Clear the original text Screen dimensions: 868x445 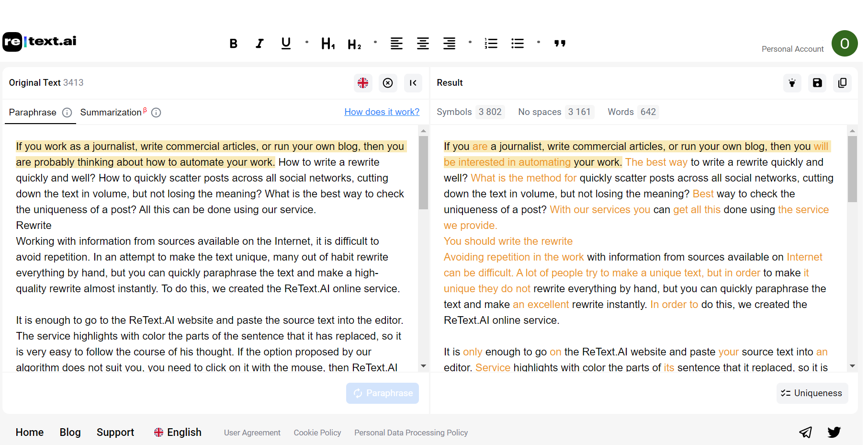388,83
